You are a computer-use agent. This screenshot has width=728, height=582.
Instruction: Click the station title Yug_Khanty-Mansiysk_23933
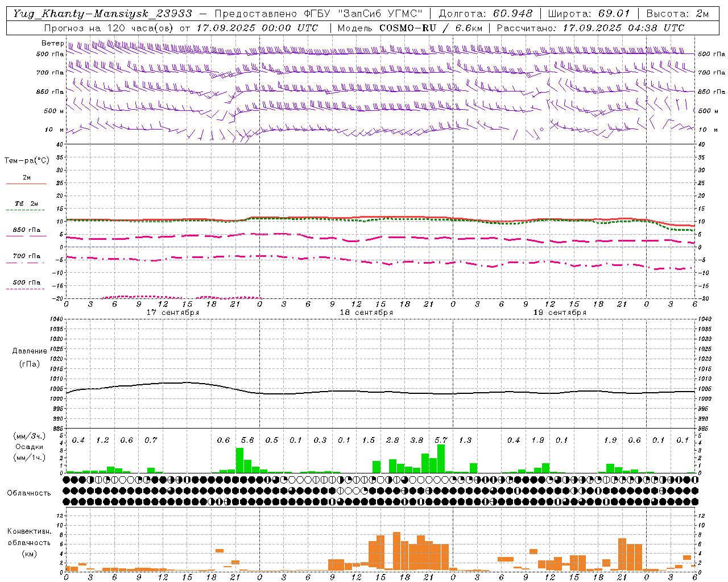coord(102,14)
